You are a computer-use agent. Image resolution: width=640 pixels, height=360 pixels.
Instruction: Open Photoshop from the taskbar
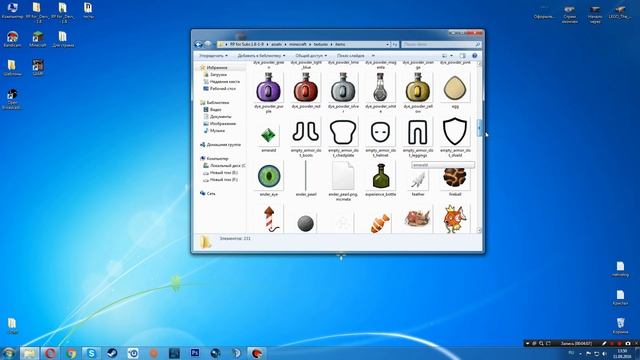[195, 353]
